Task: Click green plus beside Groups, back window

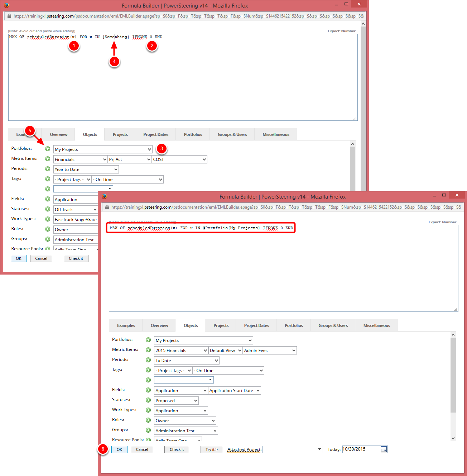Action: 48,239
